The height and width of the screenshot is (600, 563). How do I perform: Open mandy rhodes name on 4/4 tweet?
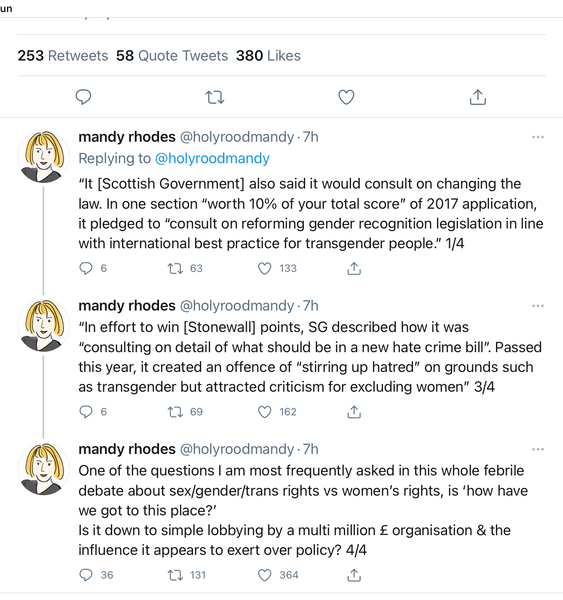click(127, 449)
